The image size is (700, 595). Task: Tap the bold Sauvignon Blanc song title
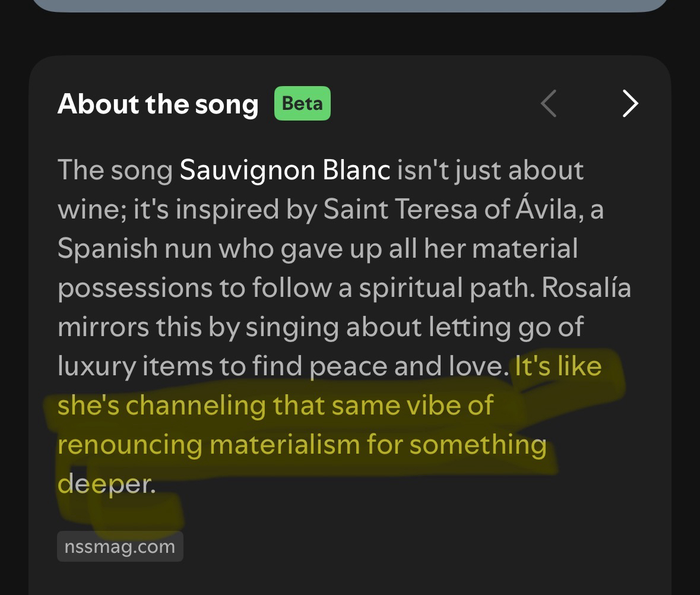[285, 170]
